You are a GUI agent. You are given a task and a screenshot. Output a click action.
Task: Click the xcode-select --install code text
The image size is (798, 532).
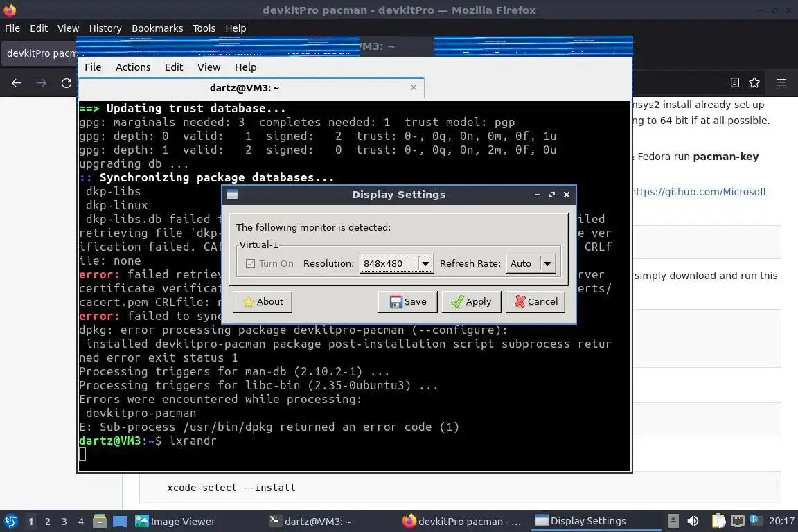point(231,488)
